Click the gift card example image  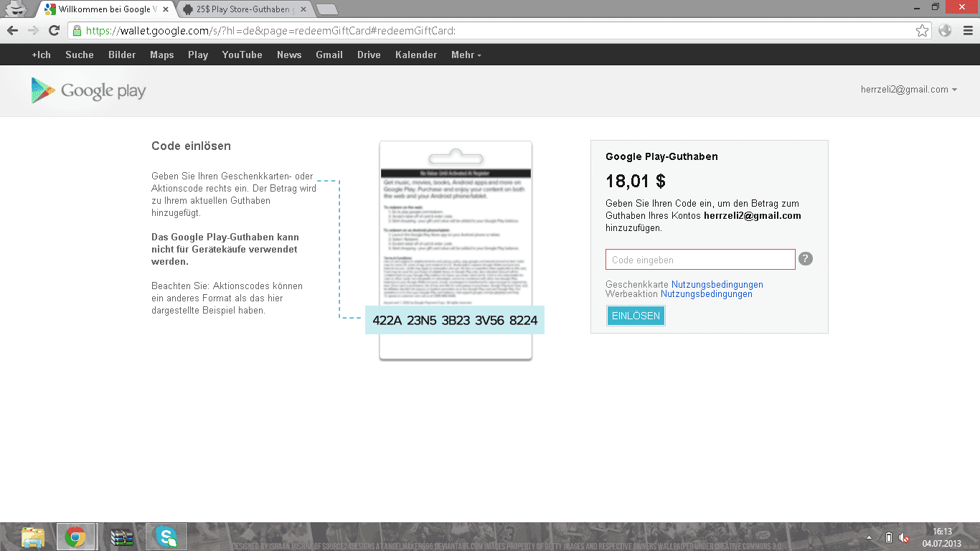pyautogui.click(x=456, y=250)
